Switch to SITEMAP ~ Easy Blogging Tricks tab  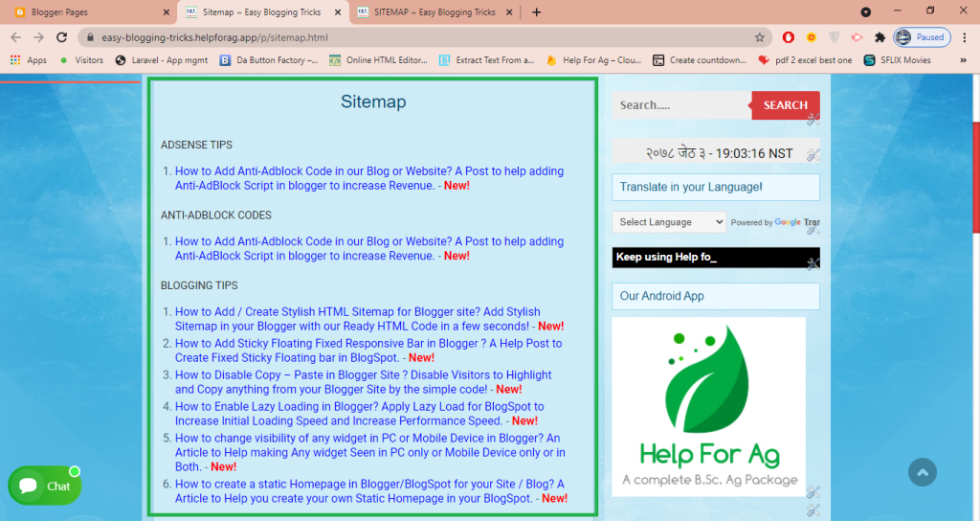coord(434,11)
